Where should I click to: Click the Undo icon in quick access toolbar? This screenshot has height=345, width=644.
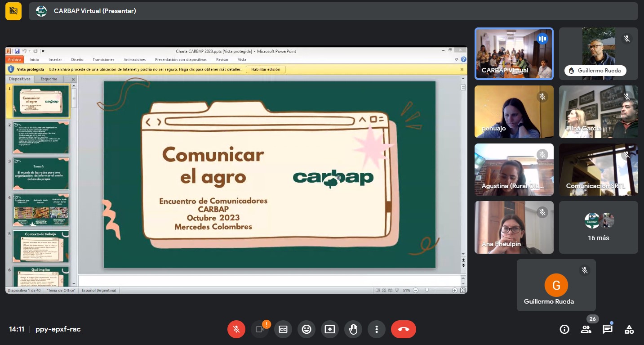click(x=24, y=51)
